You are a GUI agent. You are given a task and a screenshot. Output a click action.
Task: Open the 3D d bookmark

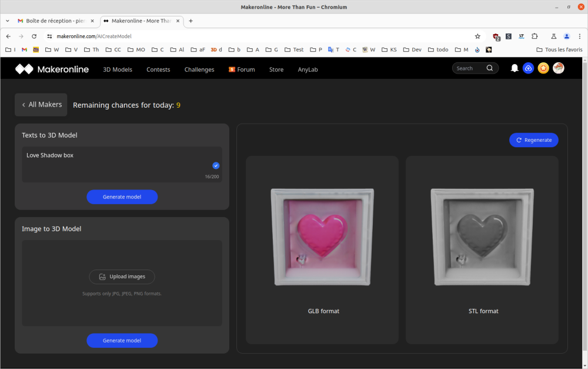click(x=216, y=49)
